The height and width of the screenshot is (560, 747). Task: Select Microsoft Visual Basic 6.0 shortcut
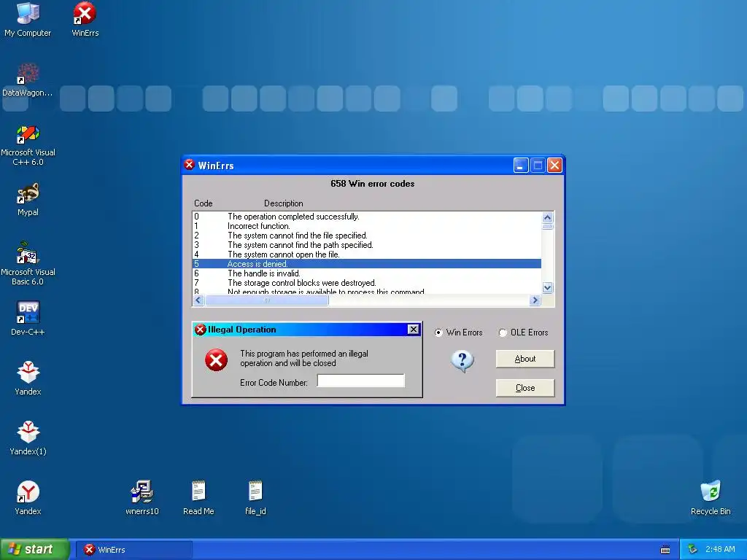click(28, 263)
